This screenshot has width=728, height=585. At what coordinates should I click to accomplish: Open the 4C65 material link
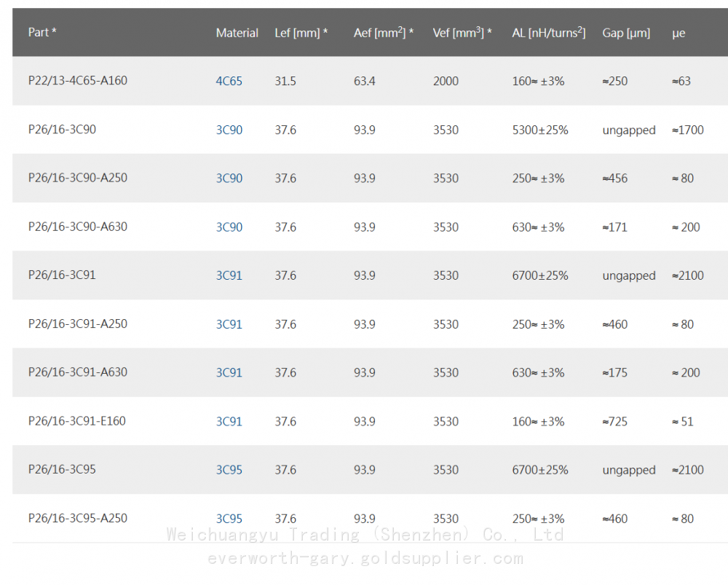229,82
